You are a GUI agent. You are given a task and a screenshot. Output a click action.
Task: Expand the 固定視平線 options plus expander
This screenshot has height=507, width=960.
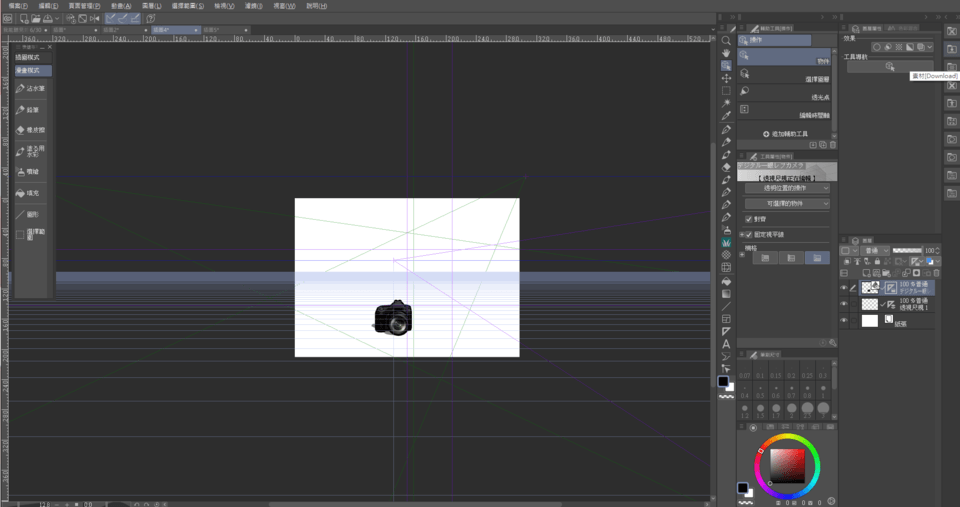pyautogui.click(x=741, y=235)
